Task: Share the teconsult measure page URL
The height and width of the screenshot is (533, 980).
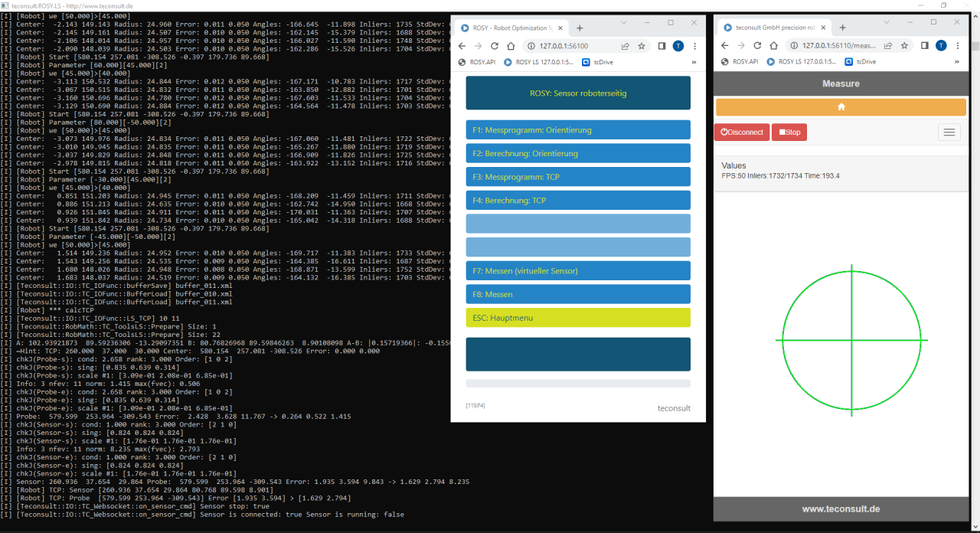Action: coord(889,46)
